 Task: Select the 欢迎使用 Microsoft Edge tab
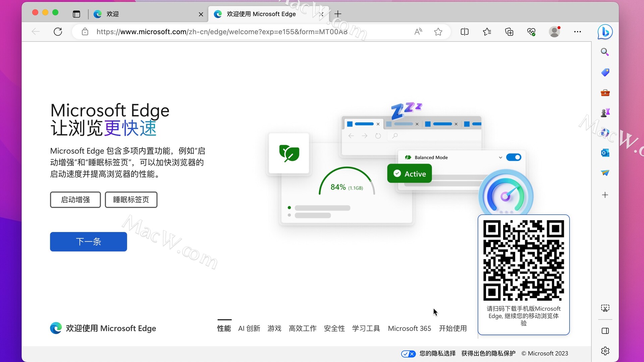tap(268, 14)
